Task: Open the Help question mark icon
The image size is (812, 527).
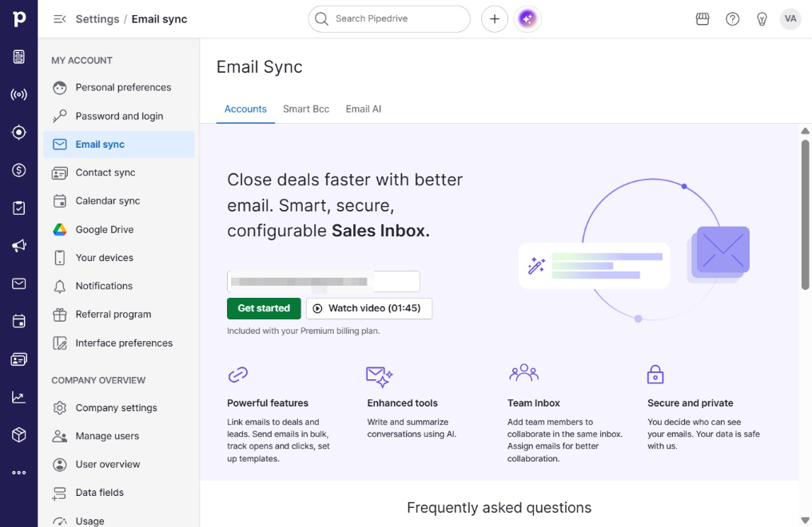Action: pyautogui.click(x=732, y=19)
